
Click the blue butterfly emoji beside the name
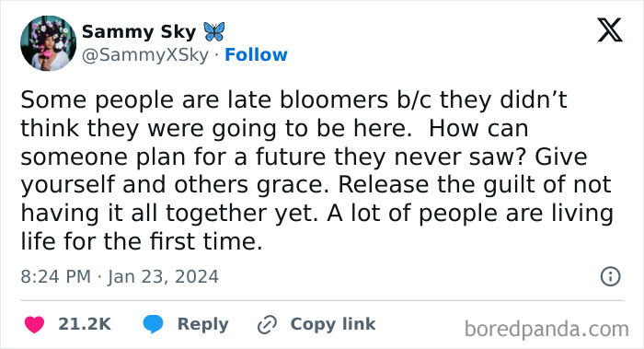[x=214, y=31]
